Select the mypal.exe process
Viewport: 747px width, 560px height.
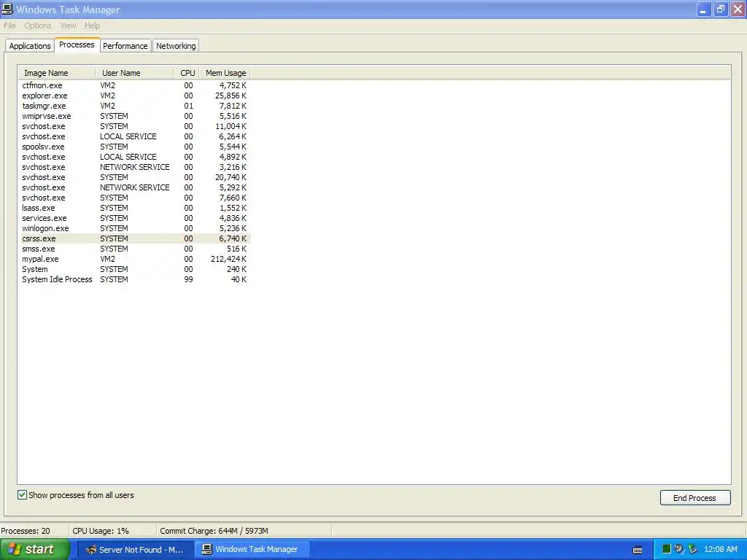(134, 259)
